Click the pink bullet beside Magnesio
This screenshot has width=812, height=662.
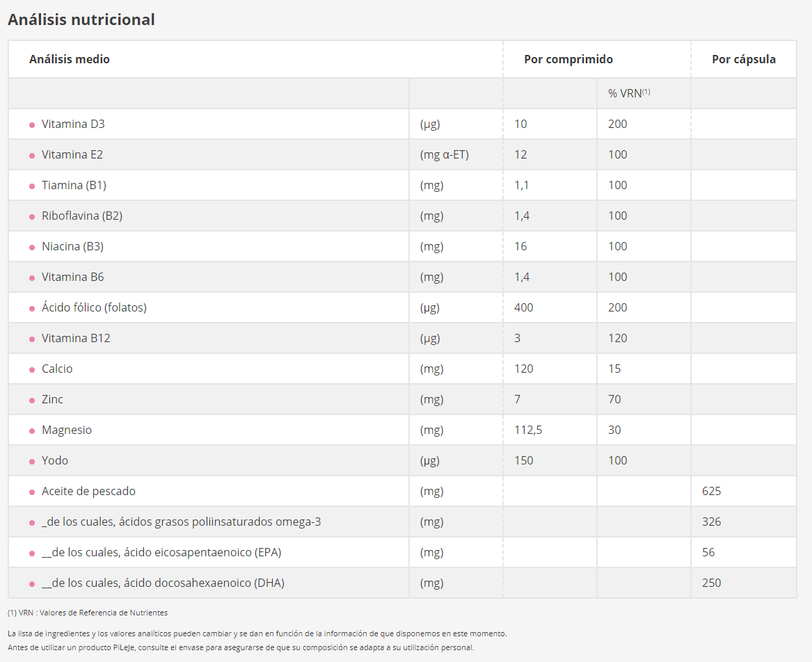click(32, 431)
